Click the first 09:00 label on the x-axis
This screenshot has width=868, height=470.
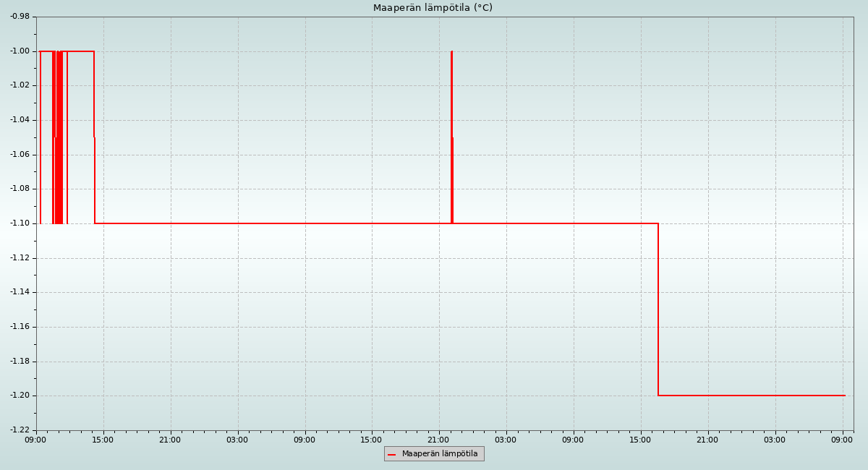36,440
